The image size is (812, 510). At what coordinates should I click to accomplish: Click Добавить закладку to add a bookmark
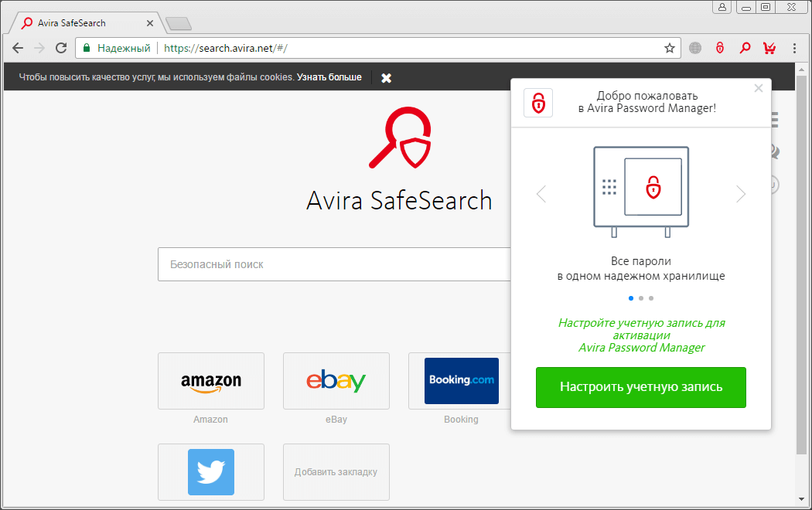click(x=336, y=471)
